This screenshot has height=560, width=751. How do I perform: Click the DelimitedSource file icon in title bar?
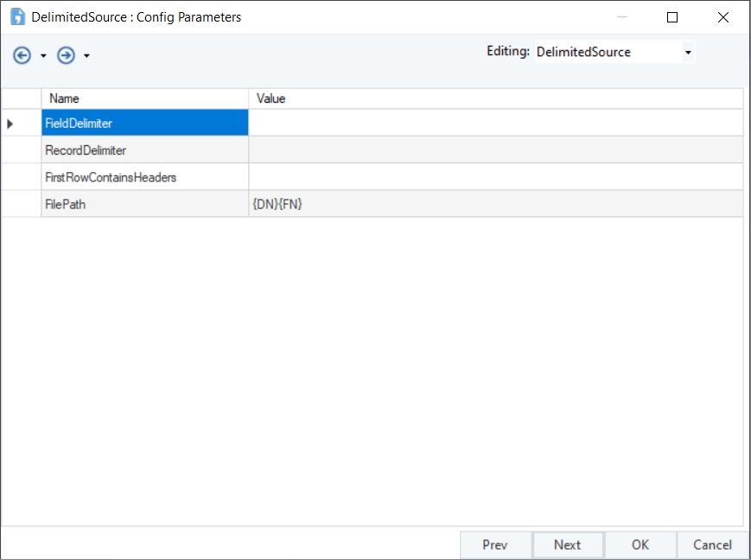(18, 16)
